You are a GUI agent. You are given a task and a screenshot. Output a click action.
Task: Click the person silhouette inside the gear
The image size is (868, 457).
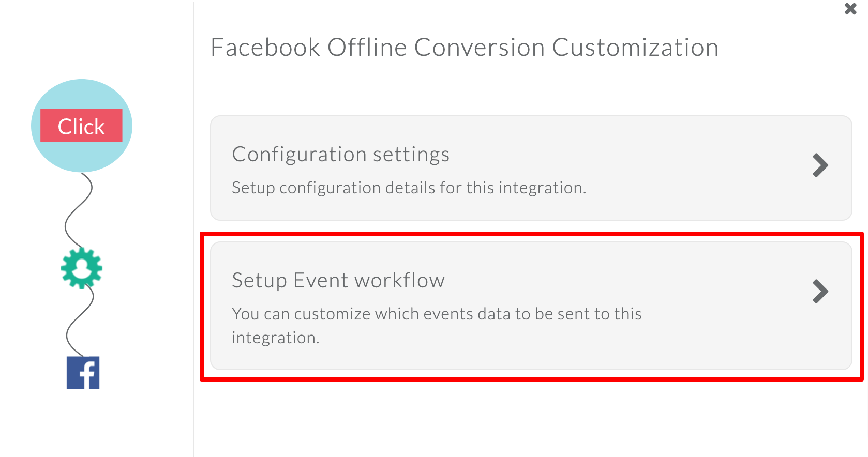82,268
